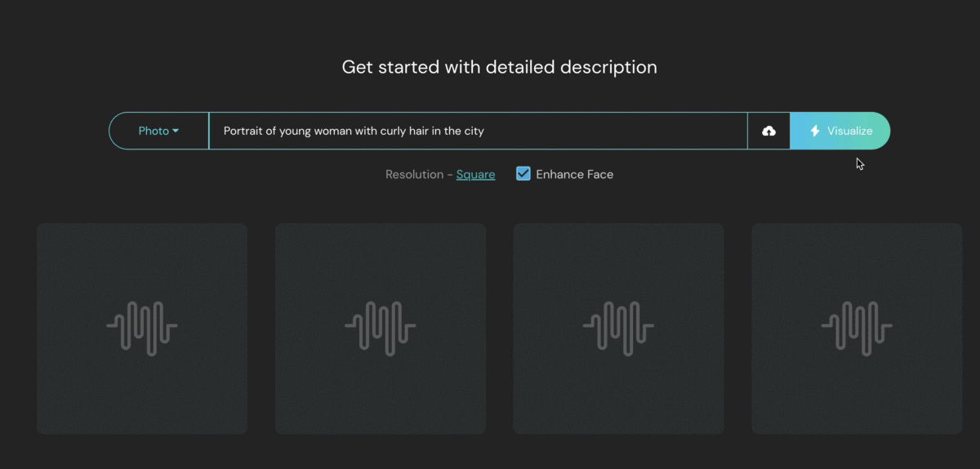Viewport: 980px width, 469px height.
Task: Click the prompt description text field
Action: [x=479, y=131]
